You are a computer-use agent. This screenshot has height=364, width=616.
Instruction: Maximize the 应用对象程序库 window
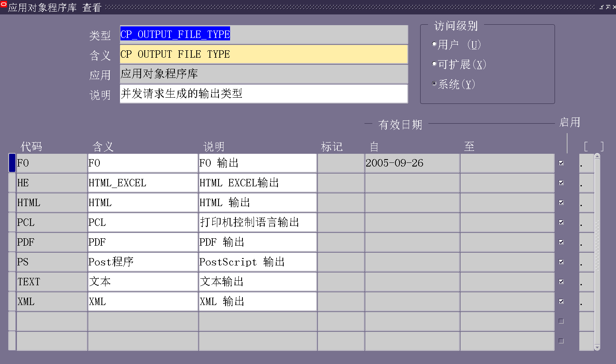[x=608, y=7]
